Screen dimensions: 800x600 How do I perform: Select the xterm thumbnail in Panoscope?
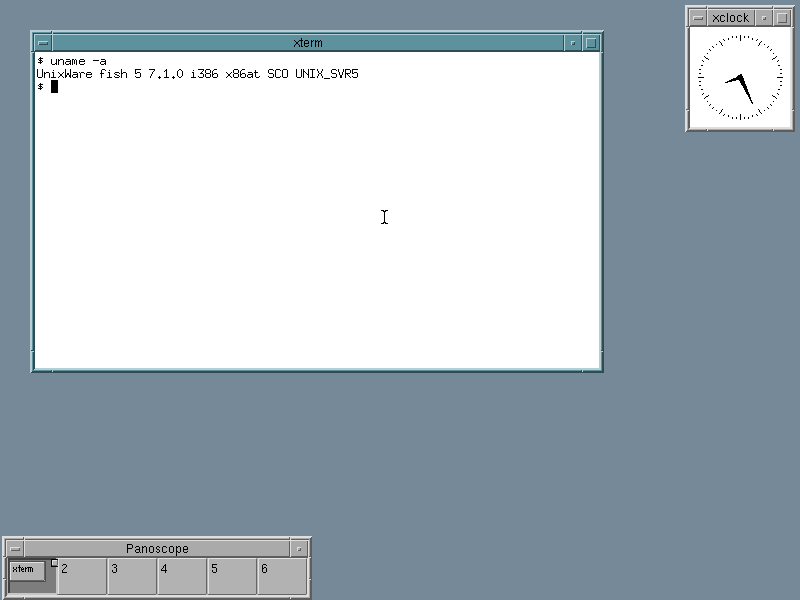[x=27, y=571]
